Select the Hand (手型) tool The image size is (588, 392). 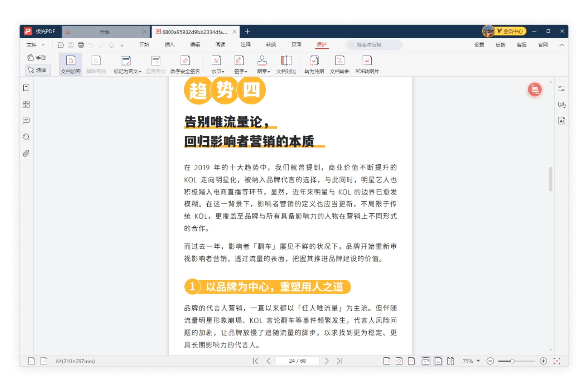(x=37, y=58)
